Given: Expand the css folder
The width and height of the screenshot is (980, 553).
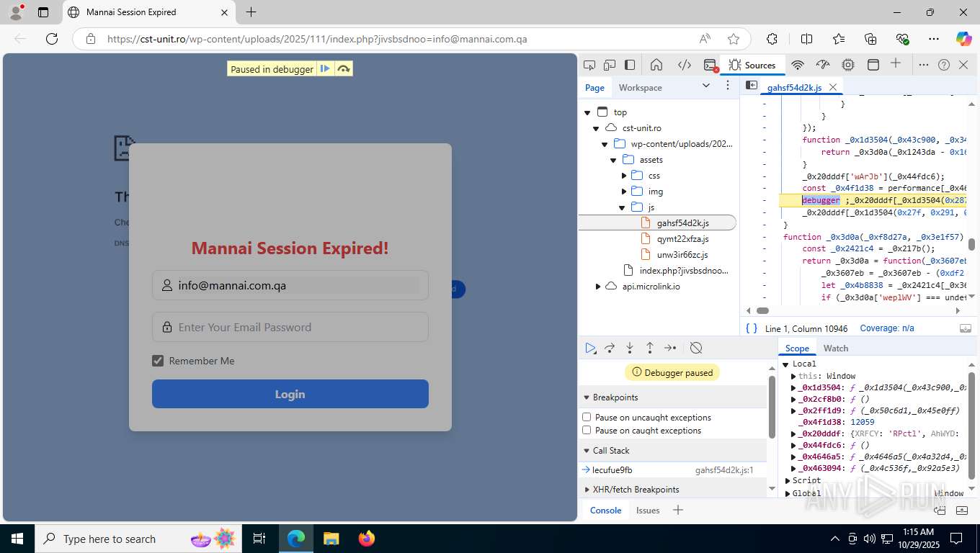Looking at the screenshot, I should [x=624, y=176].
